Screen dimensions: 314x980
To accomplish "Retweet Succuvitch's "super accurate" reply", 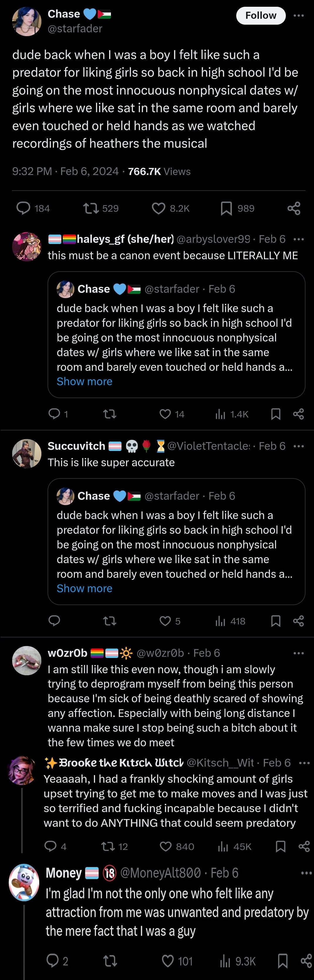I will [x=109, y=621].
